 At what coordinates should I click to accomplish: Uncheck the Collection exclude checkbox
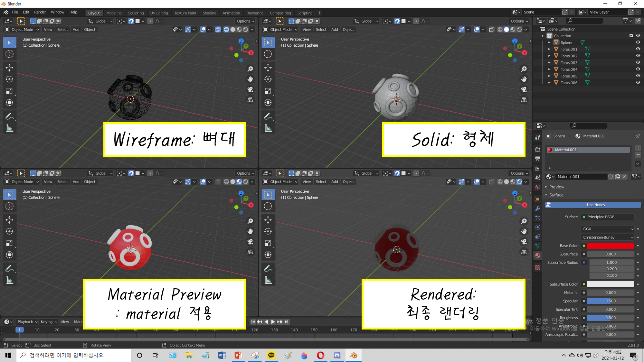(631, 36)
